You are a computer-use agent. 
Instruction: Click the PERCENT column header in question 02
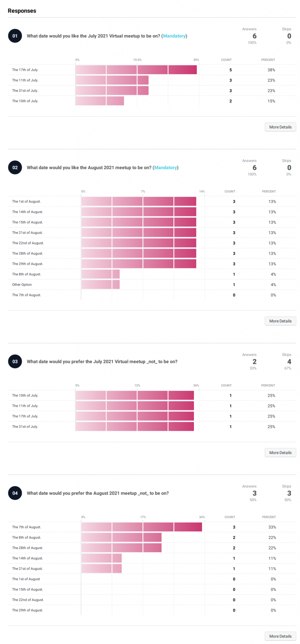click(269, 191)
